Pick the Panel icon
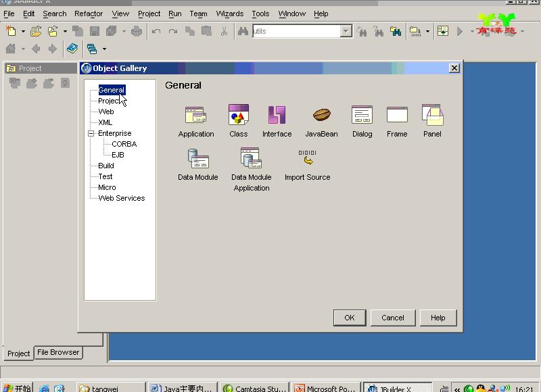The image size is (541, 392). (x=432, y=115)
